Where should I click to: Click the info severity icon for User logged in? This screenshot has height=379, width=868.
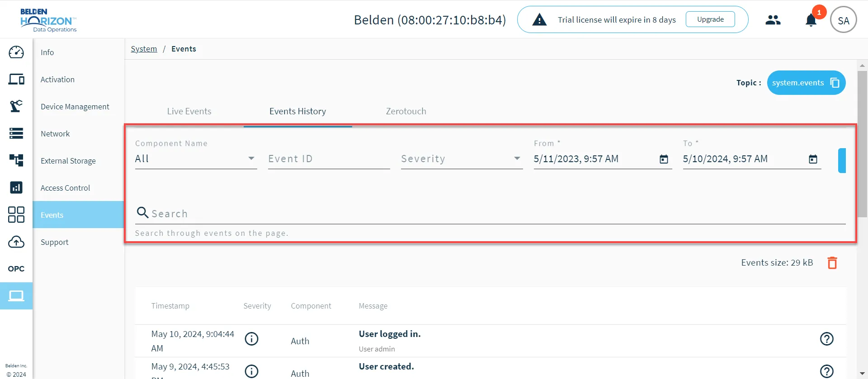251,339
